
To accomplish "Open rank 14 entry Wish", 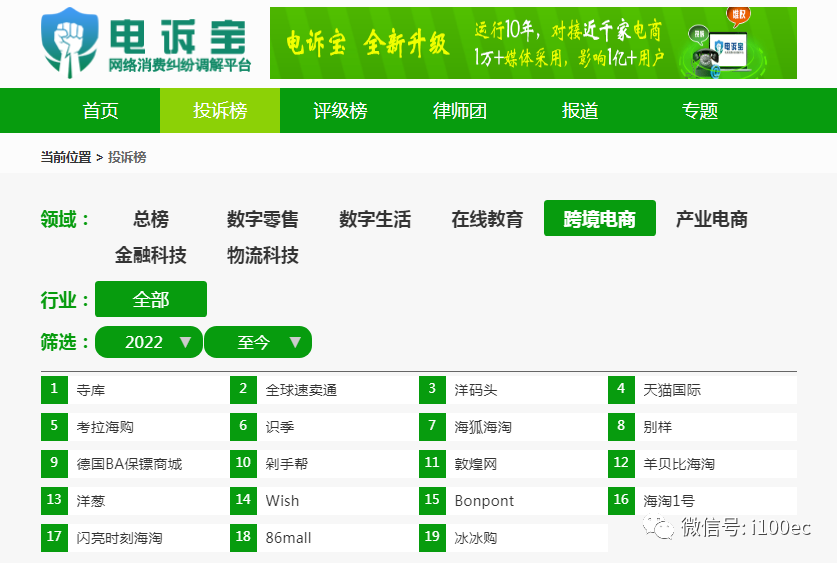I will (x=324, y=501).
